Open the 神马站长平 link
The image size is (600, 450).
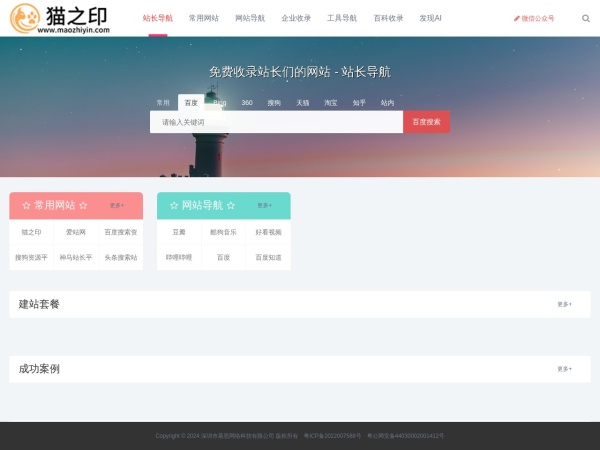(76, 258)
